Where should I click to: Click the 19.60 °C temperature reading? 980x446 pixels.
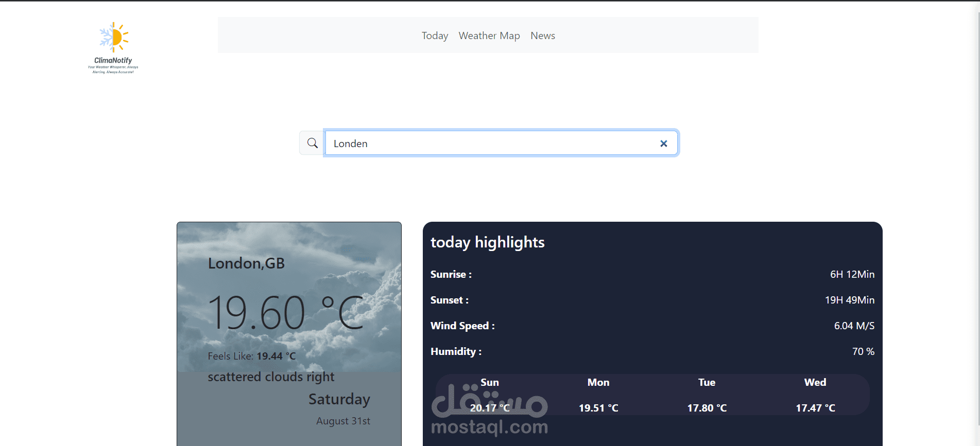(286, 312)
